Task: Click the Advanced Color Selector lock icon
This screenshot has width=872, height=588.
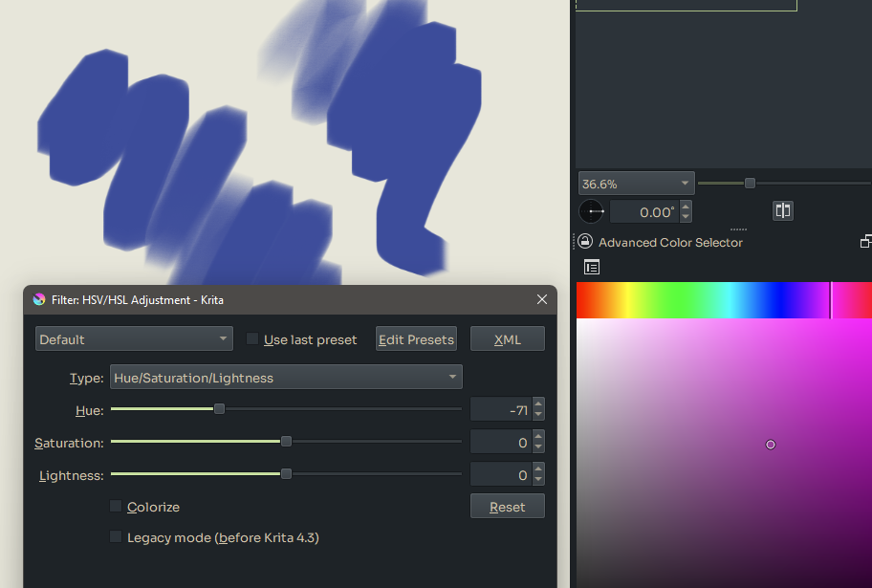Action: tap(585, 242)
